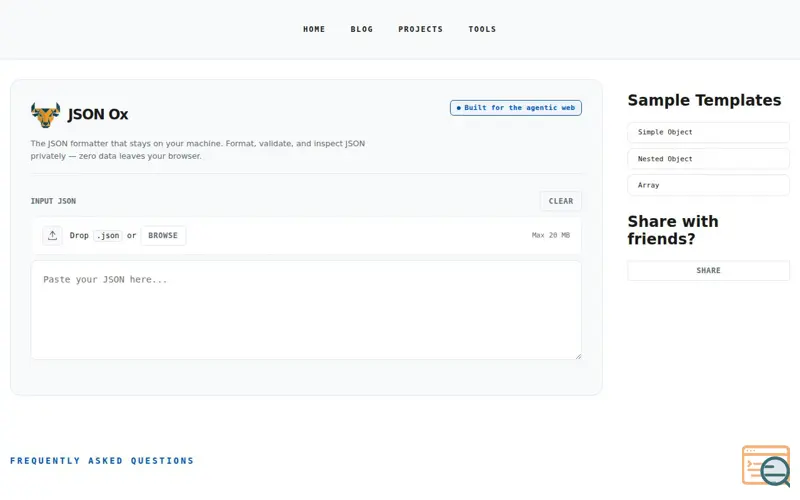Click the upload arrow icon
800x500 pixels.
point(53,235)
